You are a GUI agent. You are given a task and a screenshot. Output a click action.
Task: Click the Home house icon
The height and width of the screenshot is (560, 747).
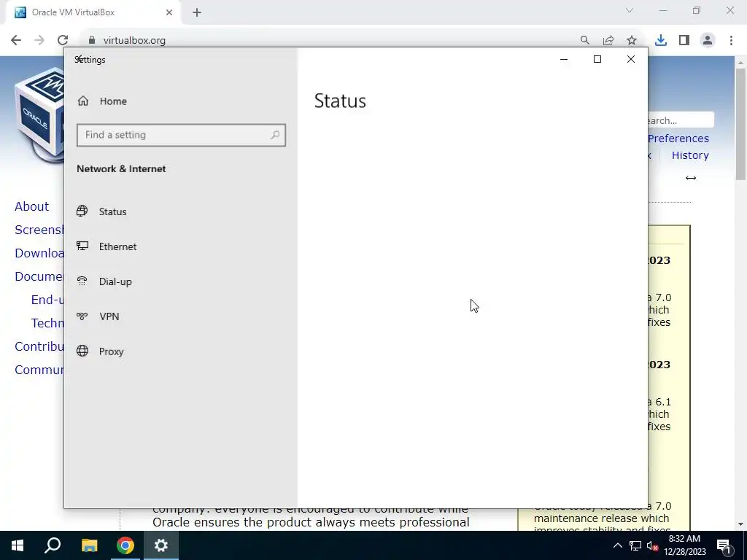pyautogui.click(x=83, y=101)
